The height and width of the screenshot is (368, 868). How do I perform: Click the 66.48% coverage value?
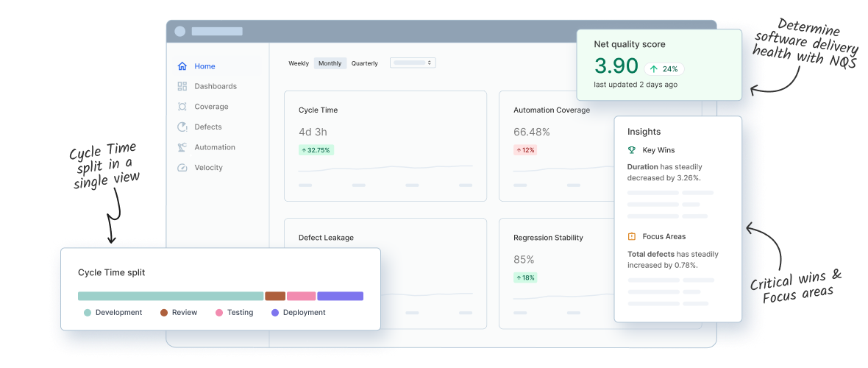531,132
